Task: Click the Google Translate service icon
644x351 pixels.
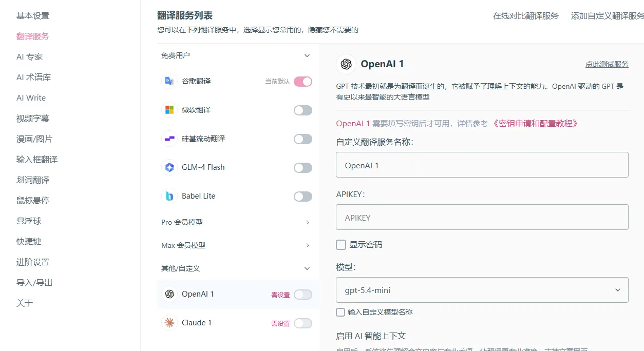Action: (169, 81)
